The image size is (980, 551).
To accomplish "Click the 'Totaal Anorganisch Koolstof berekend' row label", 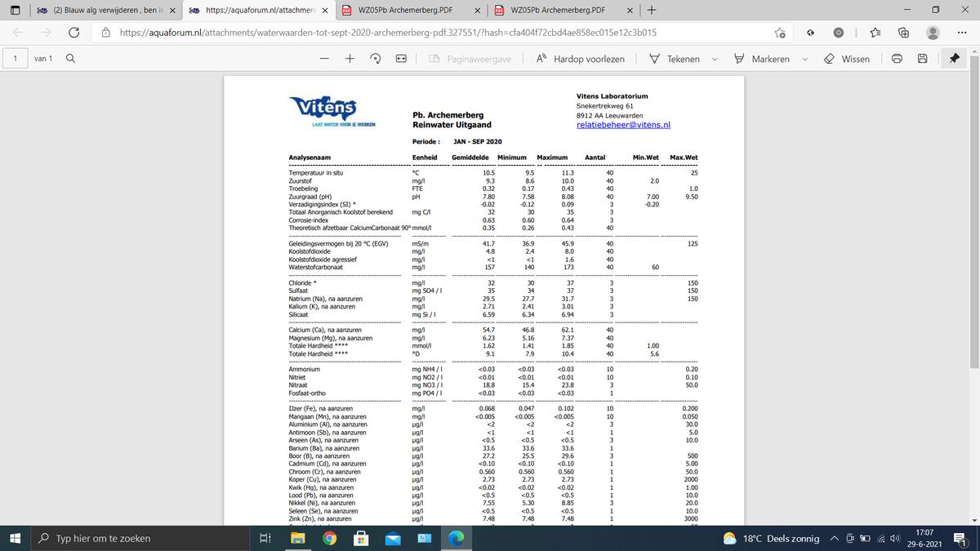I will coord(341,212).
